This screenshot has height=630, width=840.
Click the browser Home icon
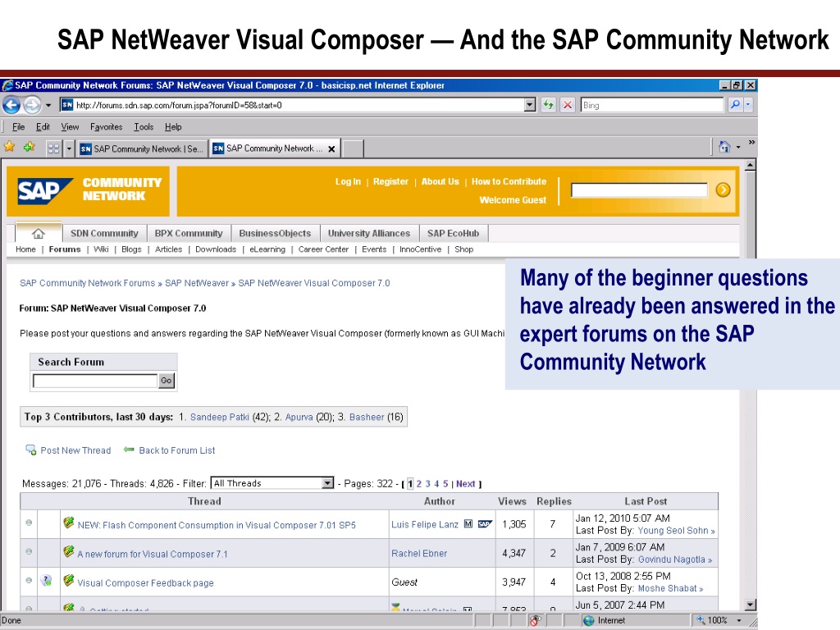tap(724, 146)
